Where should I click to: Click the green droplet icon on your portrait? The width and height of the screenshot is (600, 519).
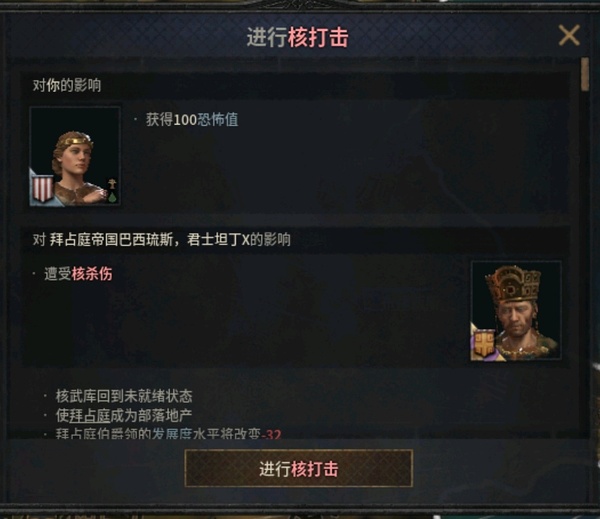(x=112, y=197)
